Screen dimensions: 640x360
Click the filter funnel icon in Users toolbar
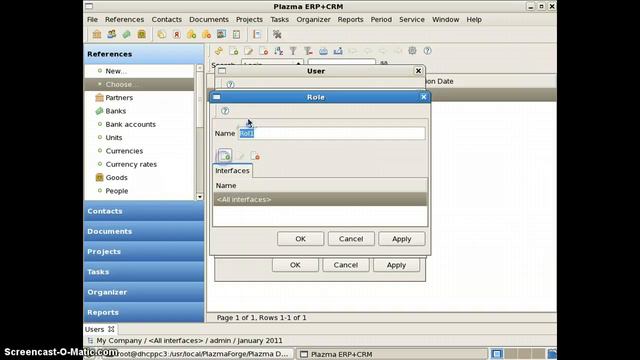(293, 51)
